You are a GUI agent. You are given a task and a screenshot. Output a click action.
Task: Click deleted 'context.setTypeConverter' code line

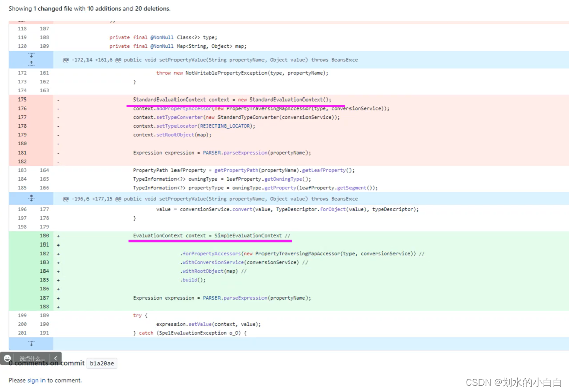[236, 117]
